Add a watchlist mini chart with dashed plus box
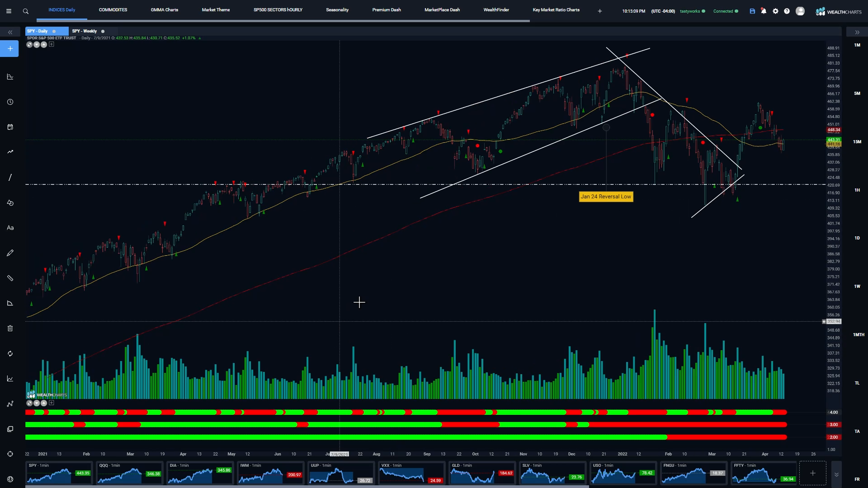The width and height of the screenshot is (868, 488). 812,473
